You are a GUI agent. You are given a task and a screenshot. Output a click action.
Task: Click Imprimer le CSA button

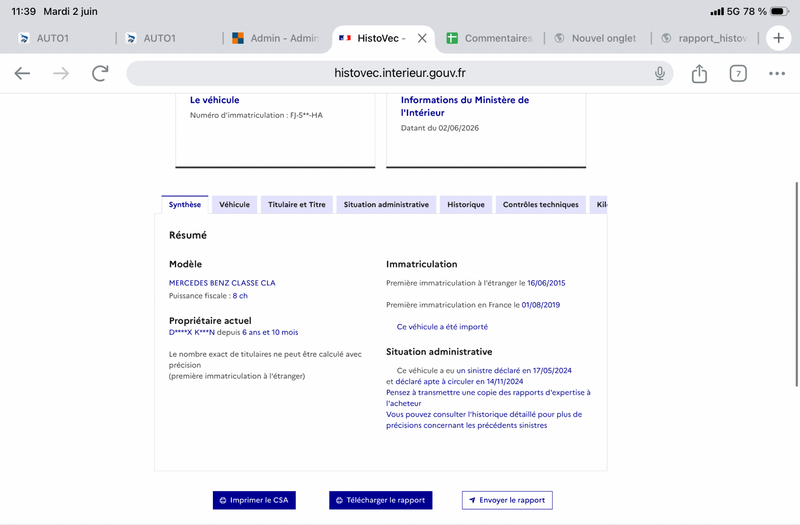pos(254,500)
